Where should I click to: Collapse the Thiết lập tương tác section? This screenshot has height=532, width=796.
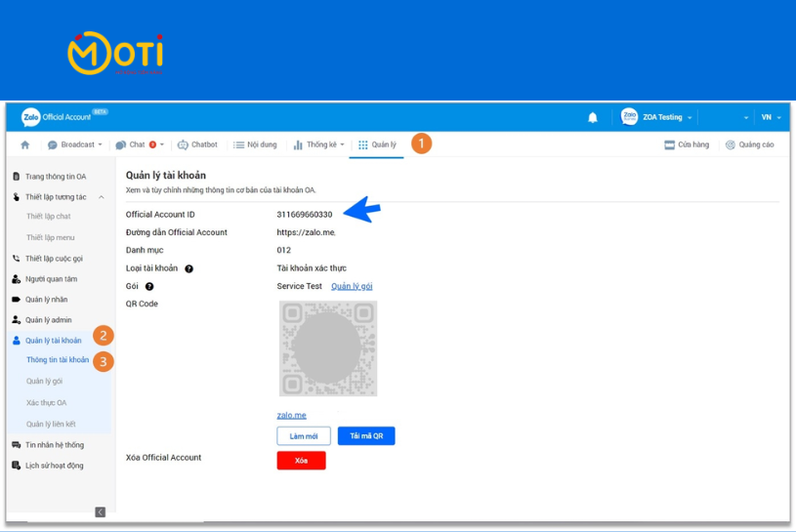click(x=101, y=197)
